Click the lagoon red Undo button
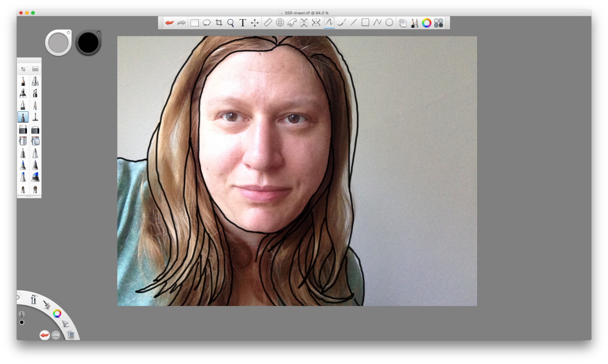The height and width of the screenshot is (364, 608). pos(45,335)
